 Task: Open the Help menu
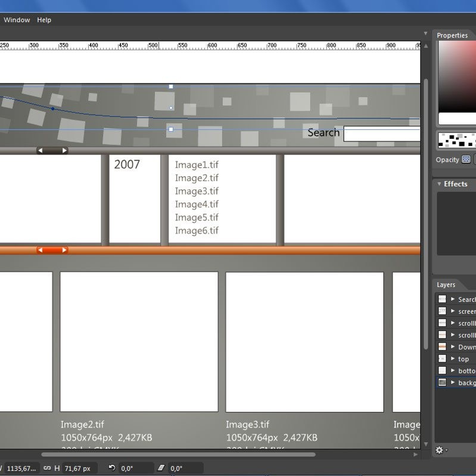(44, 20)
